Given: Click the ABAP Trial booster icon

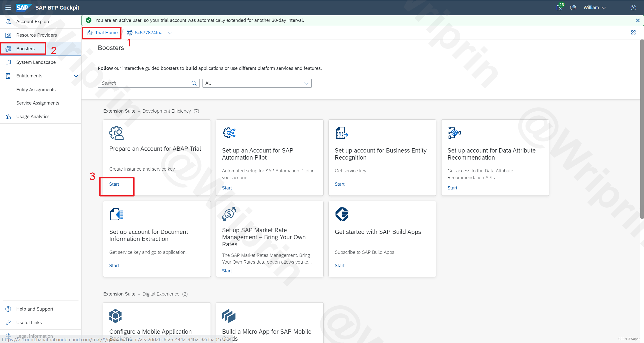Looking at the screenshot, I should tap(116, 133).
